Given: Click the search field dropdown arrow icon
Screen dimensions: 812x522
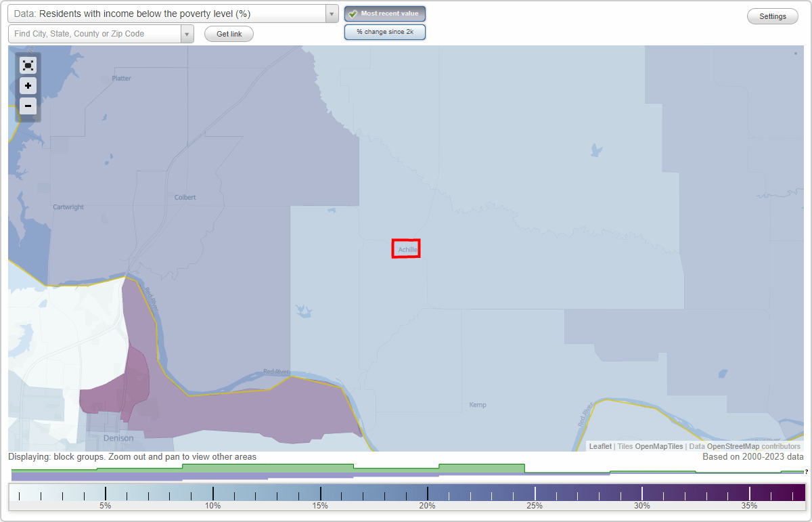Looking at the screenshot, I should pyautogui.click(x=187, y=32).
